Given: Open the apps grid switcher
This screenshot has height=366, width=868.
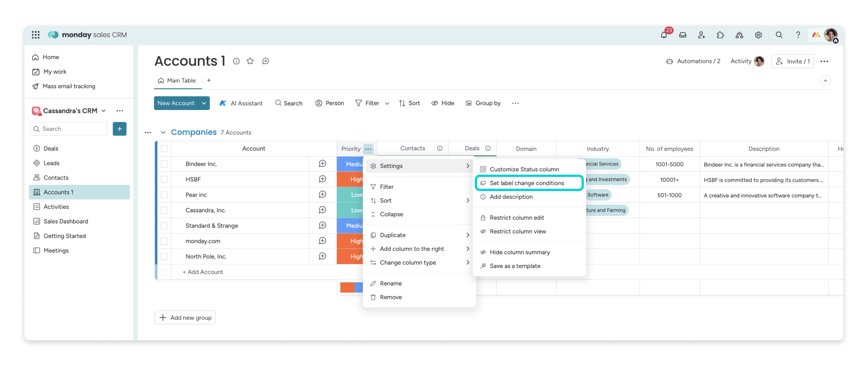Looking at the screenshot, I should (36, 35).
